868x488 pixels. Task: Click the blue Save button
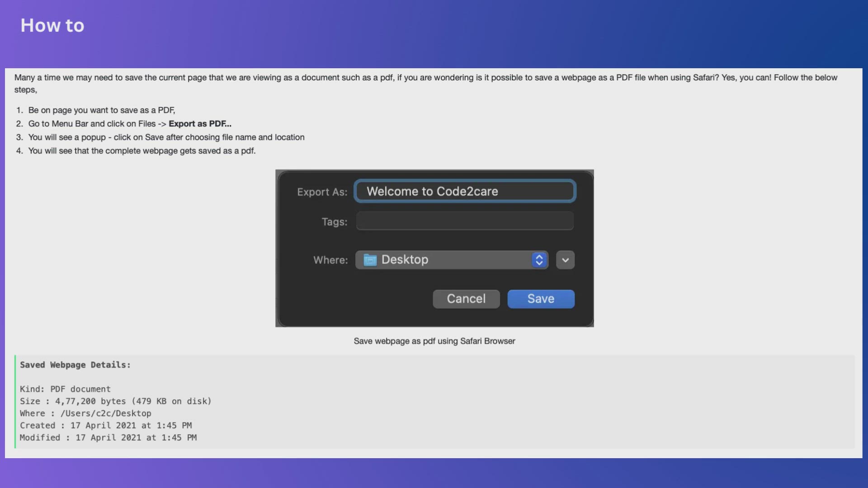pyautogui.click(x=541, y=299)
